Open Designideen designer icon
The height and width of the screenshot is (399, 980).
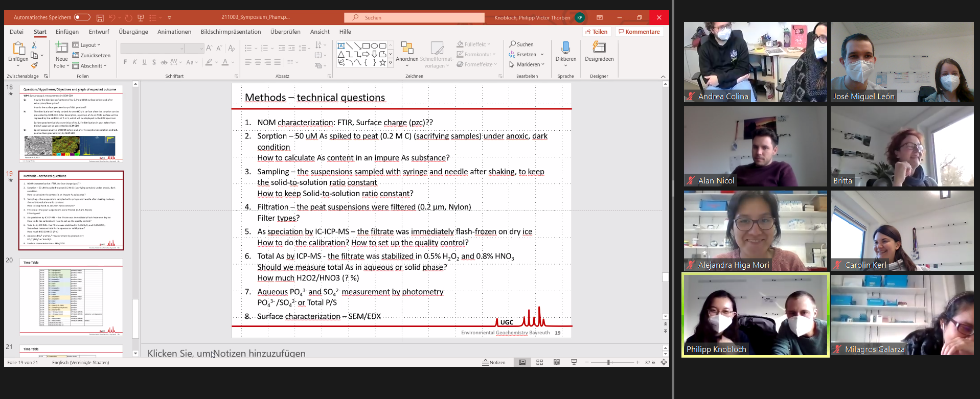(599, 48)
